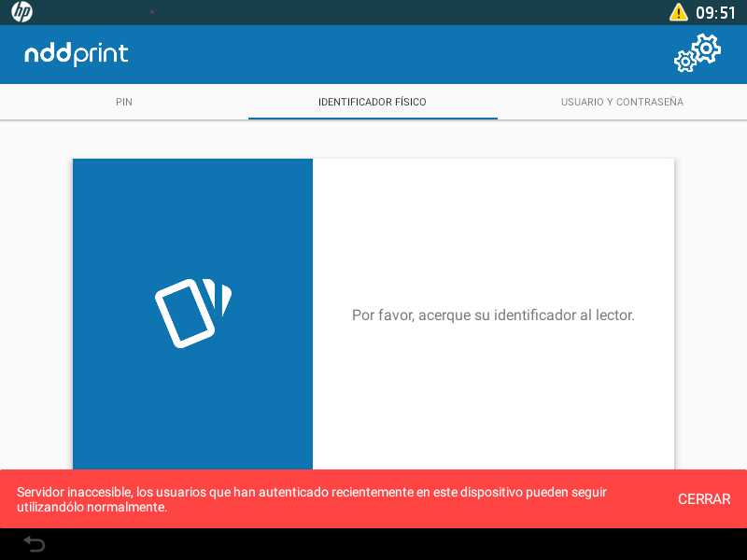Click the 09:51 clock display
The height and width of the screenshot is (560, 747).
click(716, 13)
